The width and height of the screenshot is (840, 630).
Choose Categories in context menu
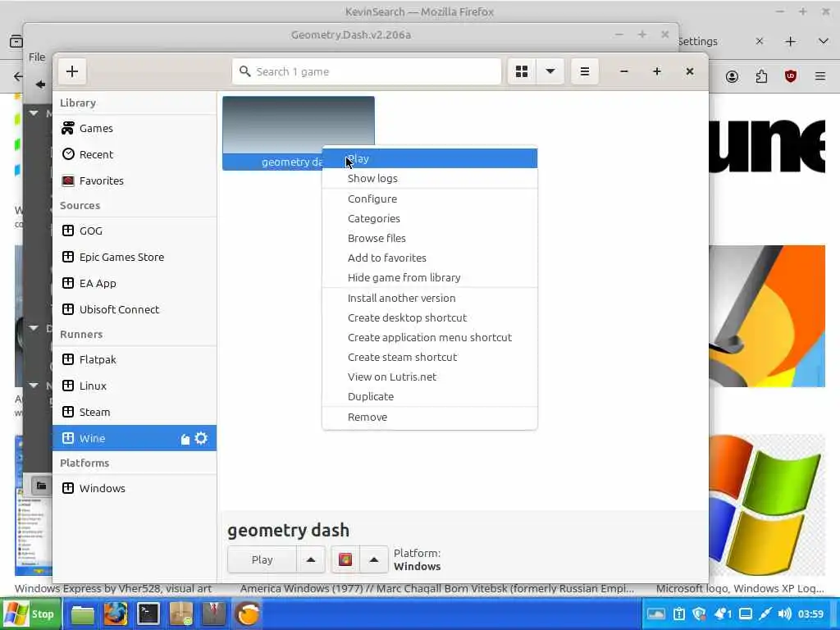[x=430, y=218]
